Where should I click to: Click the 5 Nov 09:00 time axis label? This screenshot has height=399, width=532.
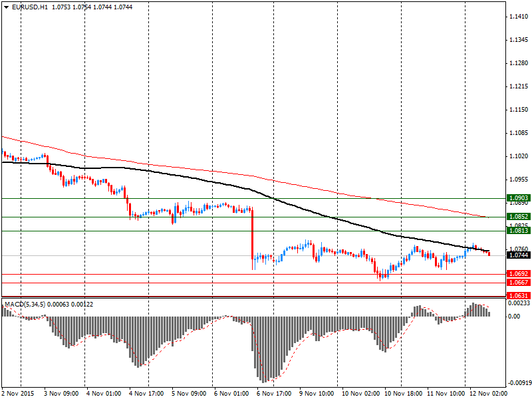click(x=189, y=394)
